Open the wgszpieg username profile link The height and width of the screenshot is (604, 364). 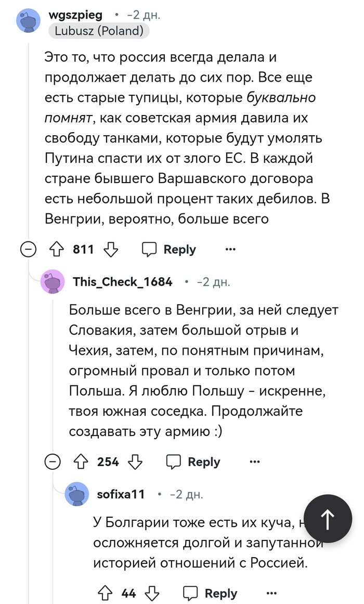click(x=75, y=15)
